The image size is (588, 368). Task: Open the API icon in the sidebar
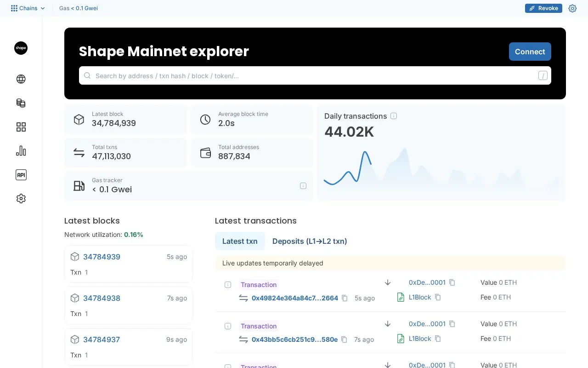(x=21, y=175)
